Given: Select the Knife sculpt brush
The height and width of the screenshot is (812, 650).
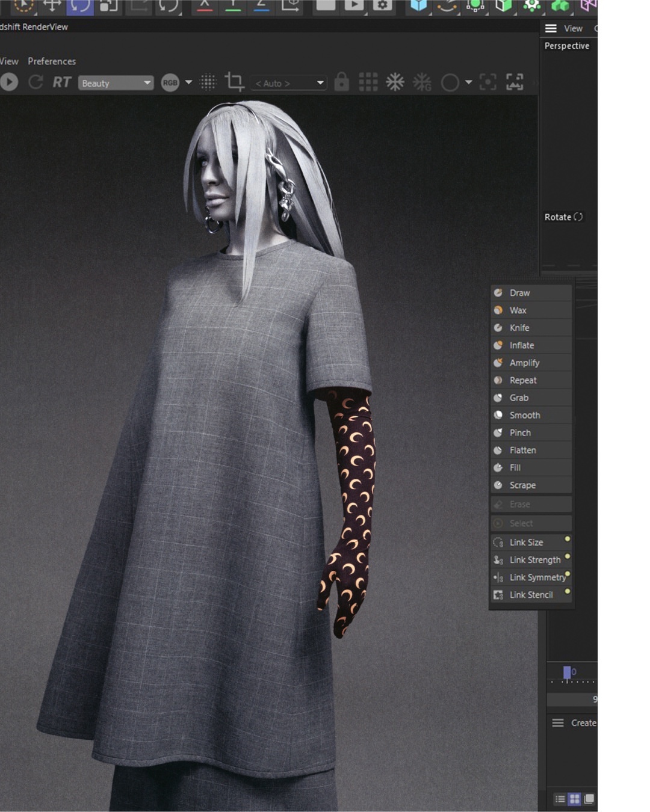Looking at the screenshot, I should click(519, 328).
